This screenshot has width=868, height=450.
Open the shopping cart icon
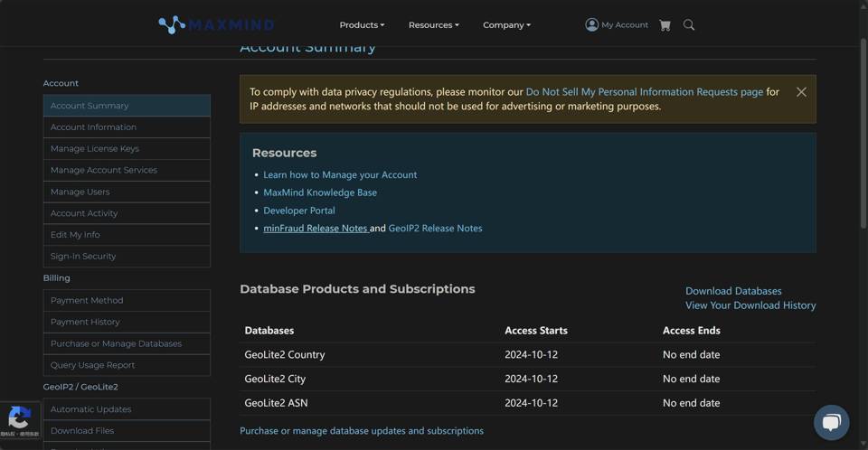(x=665, y=25)
